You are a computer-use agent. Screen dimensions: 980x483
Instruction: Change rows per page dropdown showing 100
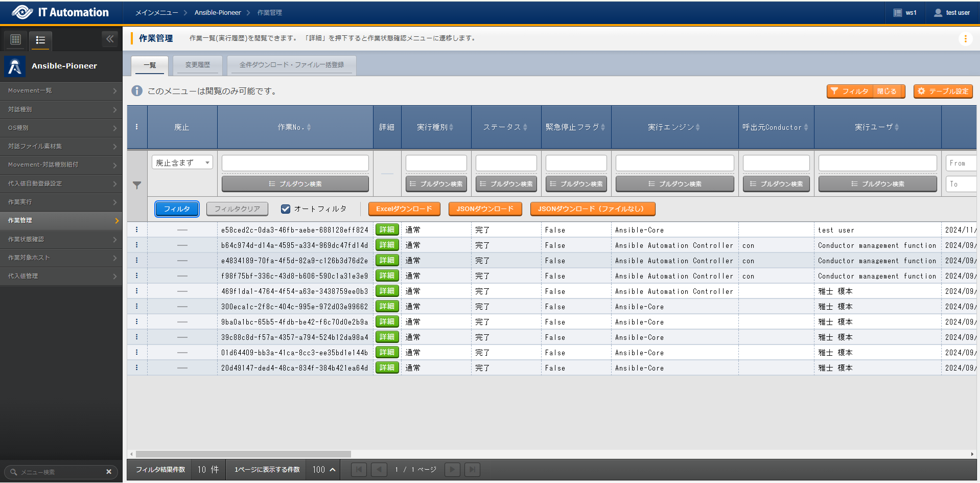(x=324, y=470)
